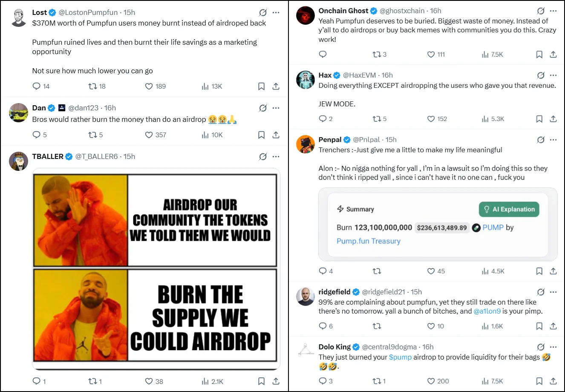This screenshot has height=392, width=565.
Task: Open the @a1lon9 mention link
Action: point(487,311)
